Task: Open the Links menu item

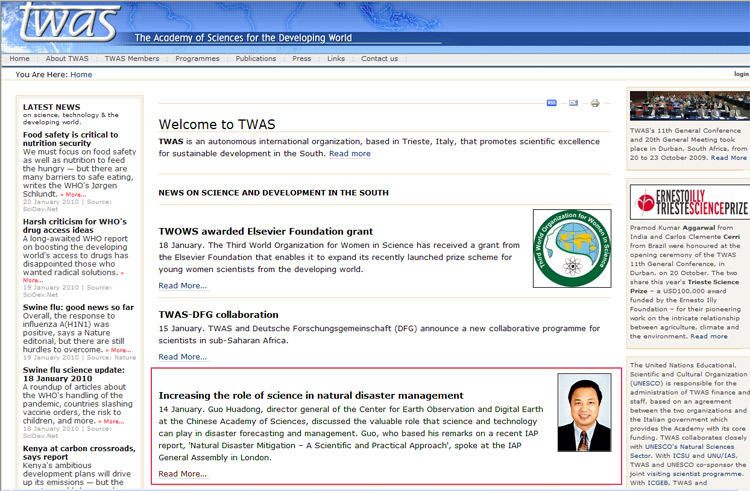Action: [336, 58]
